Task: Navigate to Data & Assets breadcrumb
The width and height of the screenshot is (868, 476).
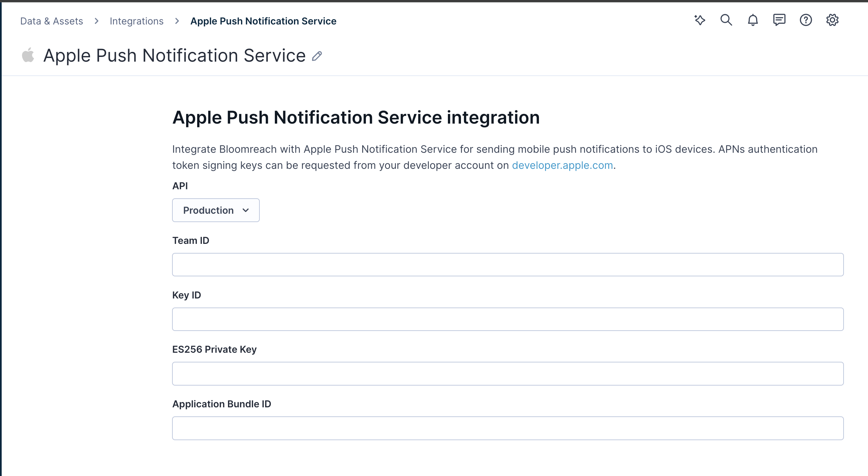Action: (x=52, y=21)
